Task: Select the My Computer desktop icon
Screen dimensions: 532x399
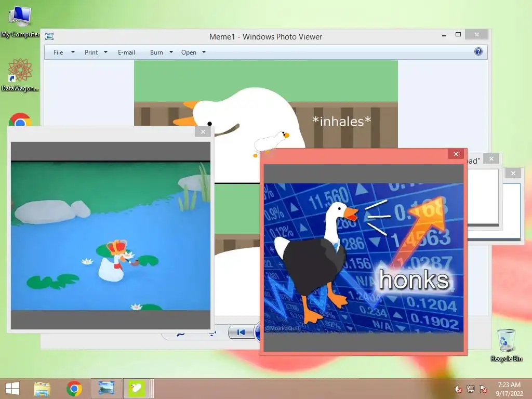Action: coord(20,22)
